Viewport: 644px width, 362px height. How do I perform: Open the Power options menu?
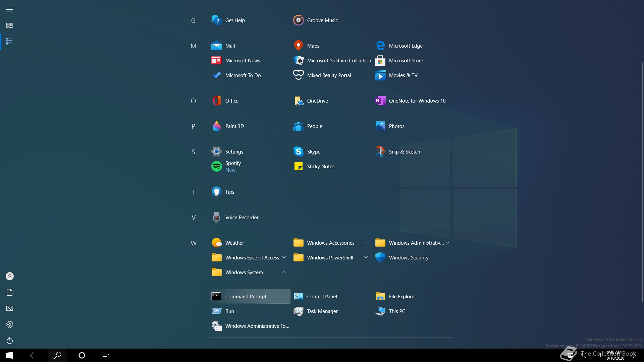10,341
